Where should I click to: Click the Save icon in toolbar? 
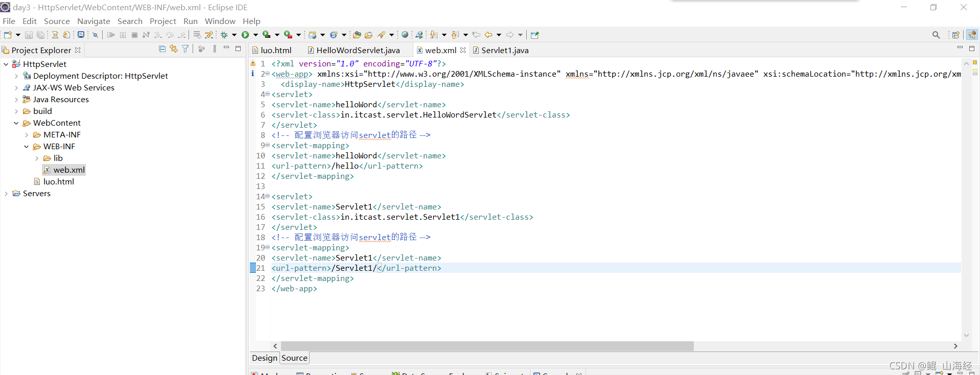click(29, 35)
